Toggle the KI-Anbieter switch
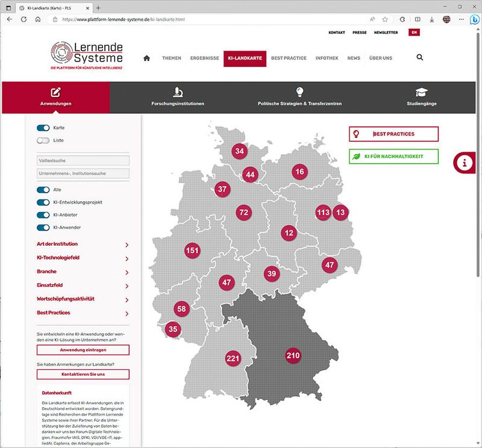This screenshot has width=482, height=448. [x=43, y=215]
